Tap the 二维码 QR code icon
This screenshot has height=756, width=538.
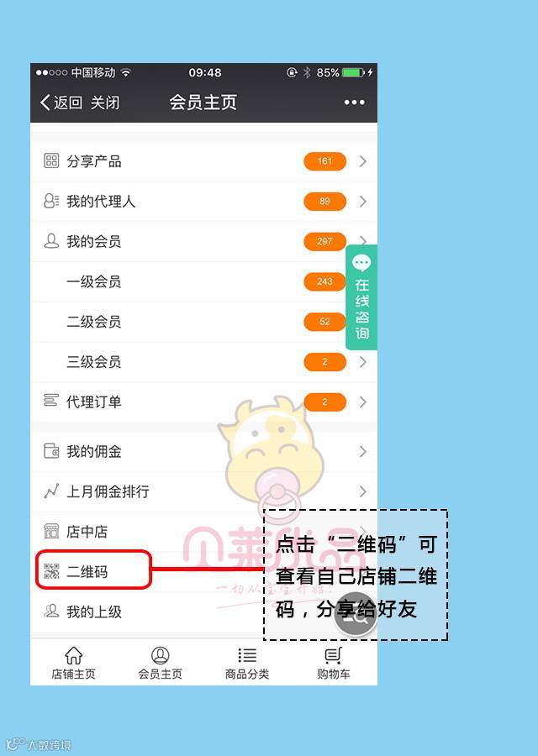pyautogui.click(x=51, y=571)
